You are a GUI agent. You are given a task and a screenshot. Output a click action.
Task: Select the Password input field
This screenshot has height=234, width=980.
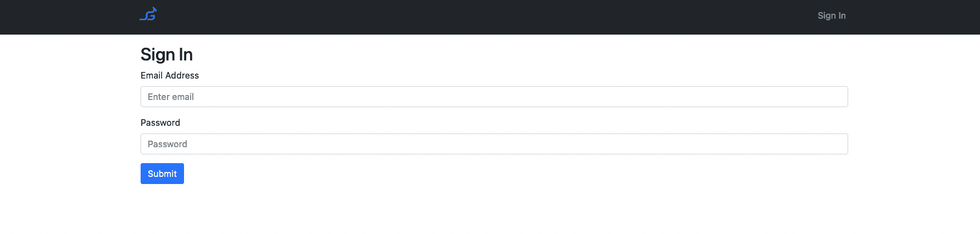pyautogui.click(x=494, y=144)
